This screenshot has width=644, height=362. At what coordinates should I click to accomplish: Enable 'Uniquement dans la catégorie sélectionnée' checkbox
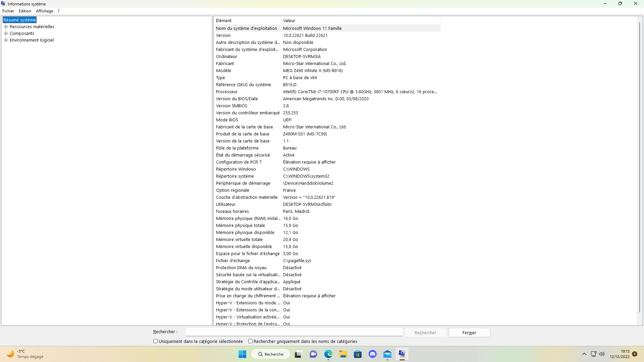coord(155,341)
